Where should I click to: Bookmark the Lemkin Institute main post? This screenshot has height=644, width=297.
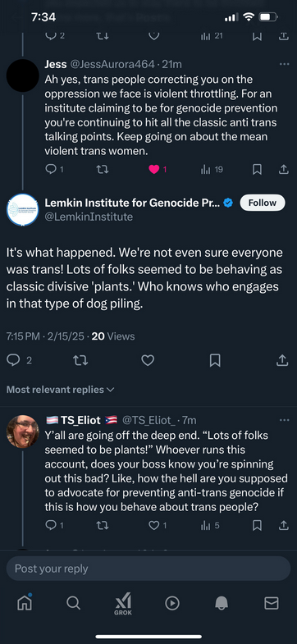[x=215, y=360]
